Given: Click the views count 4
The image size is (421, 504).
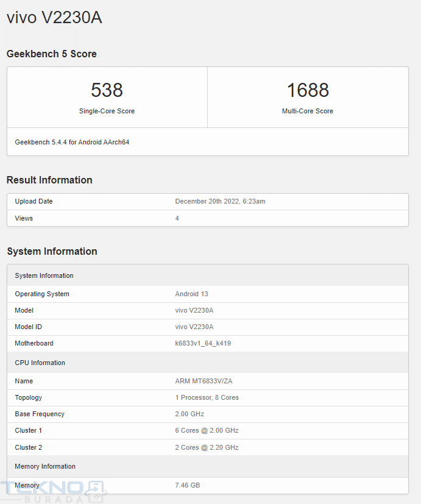Looking at the screenshot, I should 177,218.
